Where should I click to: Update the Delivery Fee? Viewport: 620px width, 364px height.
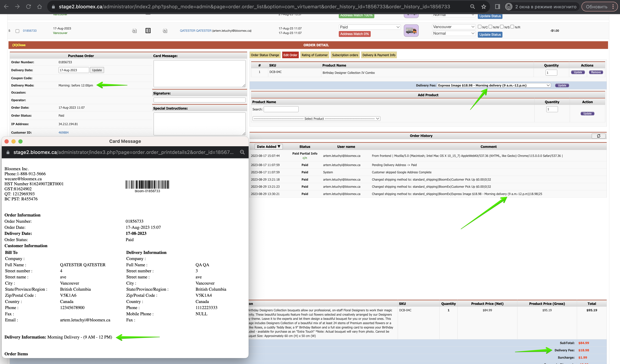tap(562, 85)
